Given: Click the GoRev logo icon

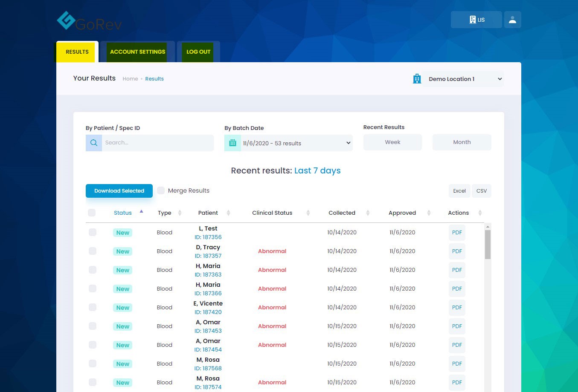Looking at the screenshot, I should (x=67, y=20).
